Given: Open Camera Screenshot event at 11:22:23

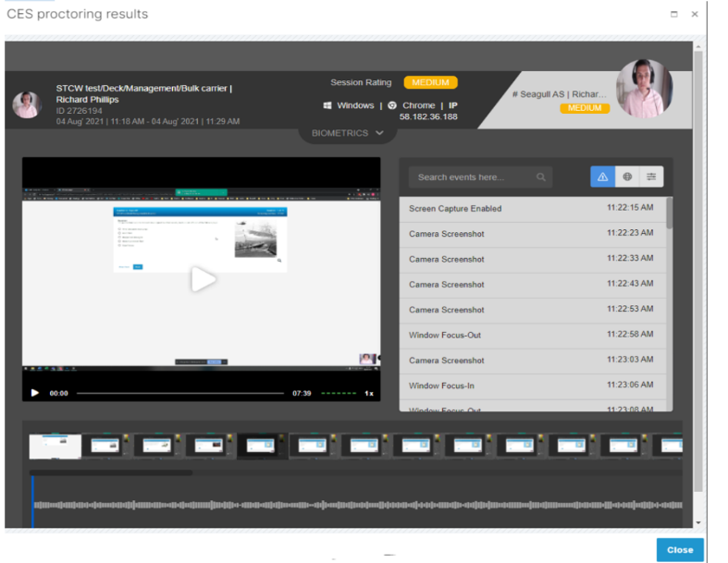Looking at the screenshot, I should click(533, 234).
